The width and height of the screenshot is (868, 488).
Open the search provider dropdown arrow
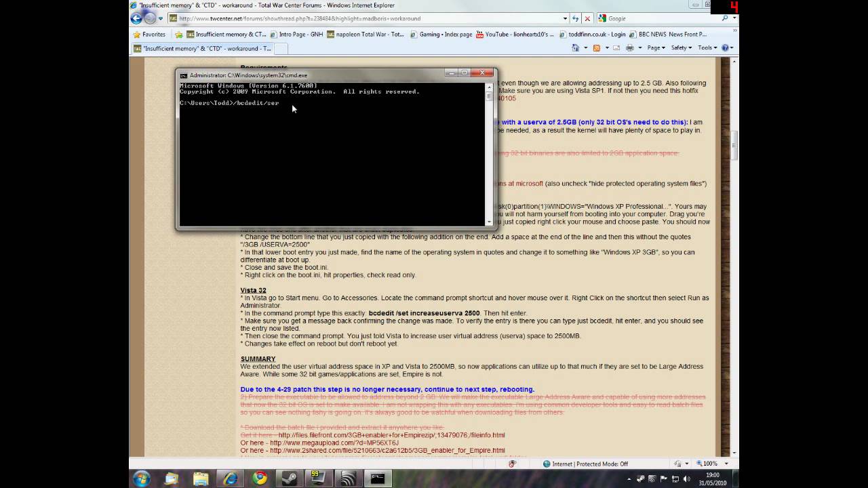734,18
